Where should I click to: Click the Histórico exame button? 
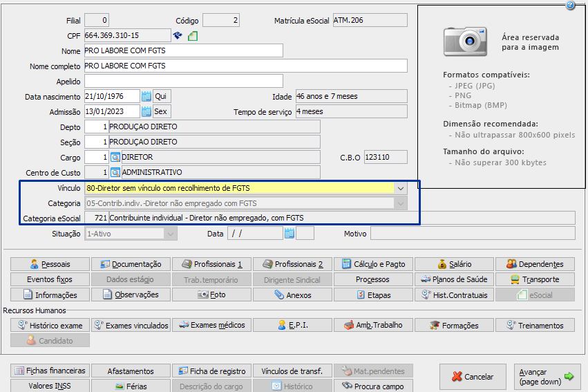pyautogui.click(x=50, y=325)
